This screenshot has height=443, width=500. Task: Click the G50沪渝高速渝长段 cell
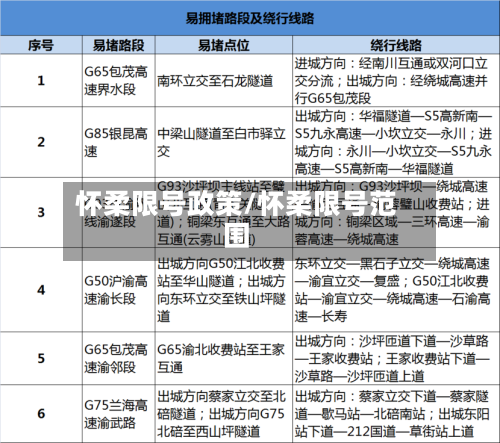pyautogui.click(x=119, y=290)
